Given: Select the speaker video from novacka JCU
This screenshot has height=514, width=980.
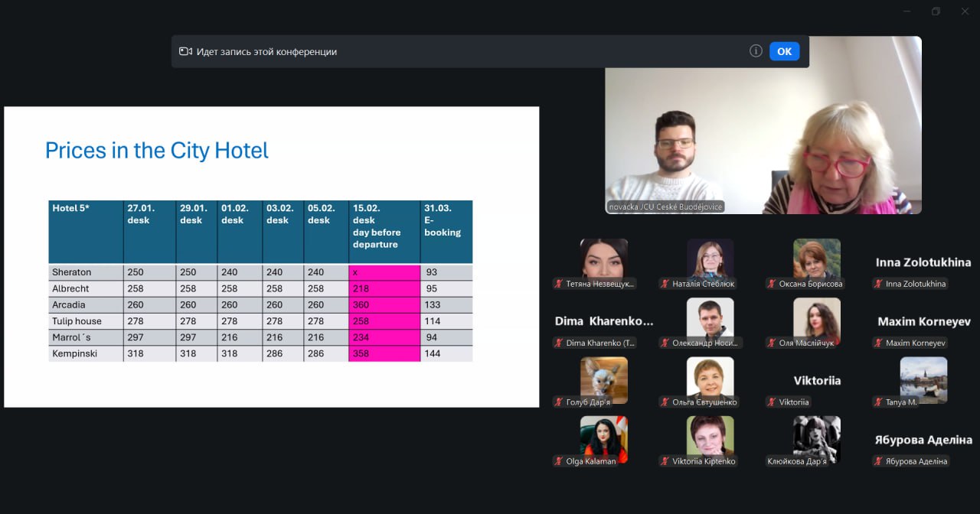Looking at the screenshot, I should click(x=763, y=125).
